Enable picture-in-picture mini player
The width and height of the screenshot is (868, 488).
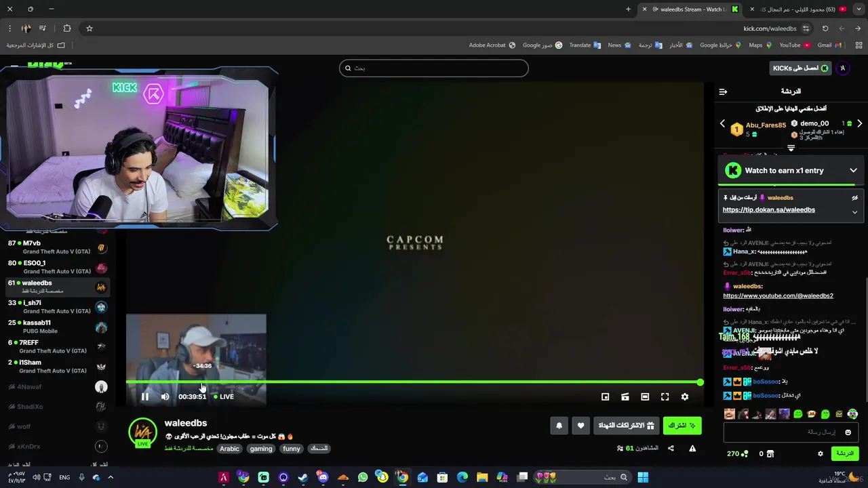click(606, 396)
